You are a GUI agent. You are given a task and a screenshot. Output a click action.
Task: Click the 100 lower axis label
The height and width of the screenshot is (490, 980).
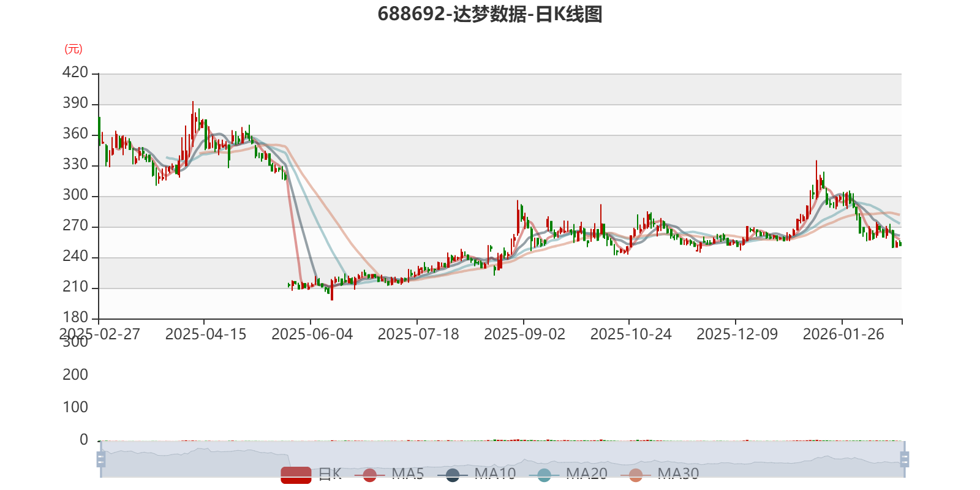[x=75, y=407]
